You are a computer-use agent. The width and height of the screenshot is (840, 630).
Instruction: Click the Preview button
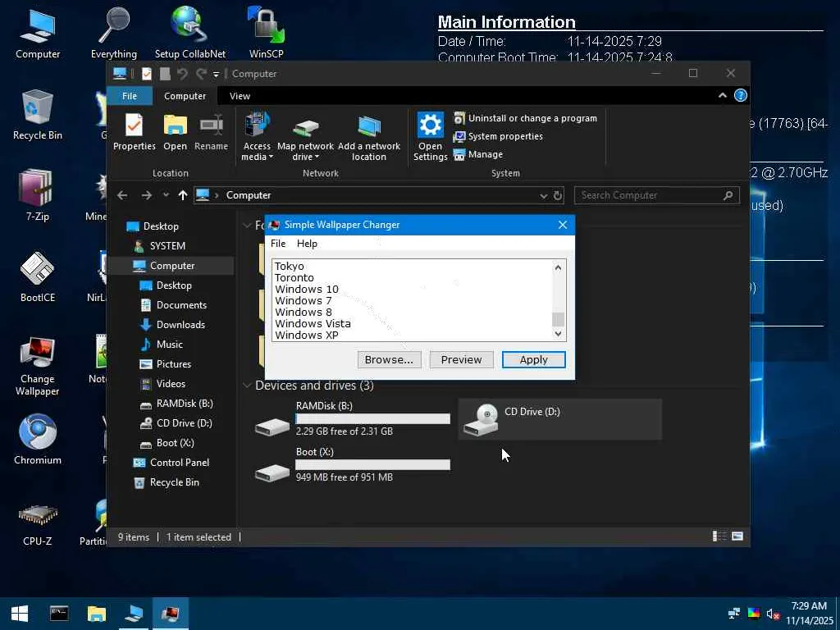[x=461, y=359]
